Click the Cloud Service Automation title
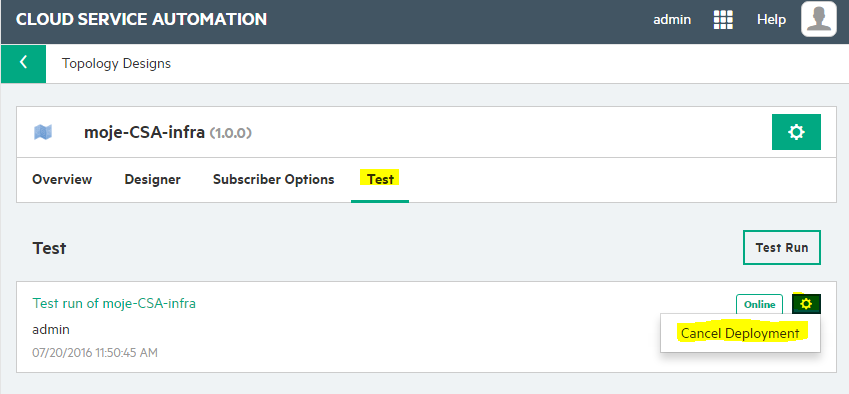This screenshot has height=394, width=849. point(141,19)
